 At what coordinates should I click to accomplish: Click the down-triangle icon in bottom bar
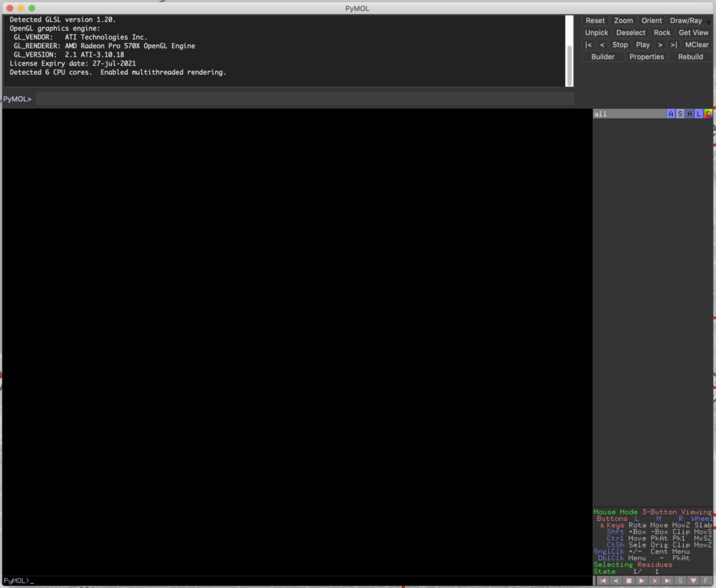(x=693, y=581)
